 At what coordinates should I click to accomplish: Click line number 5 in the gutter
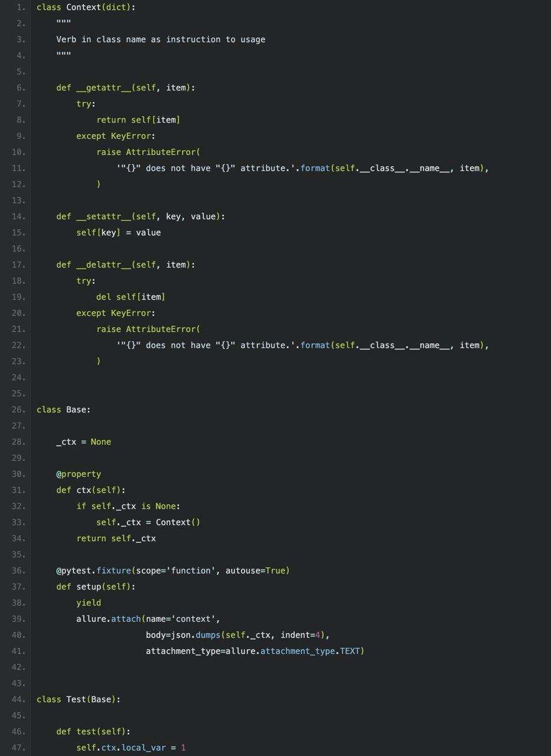tap(21, 71)
